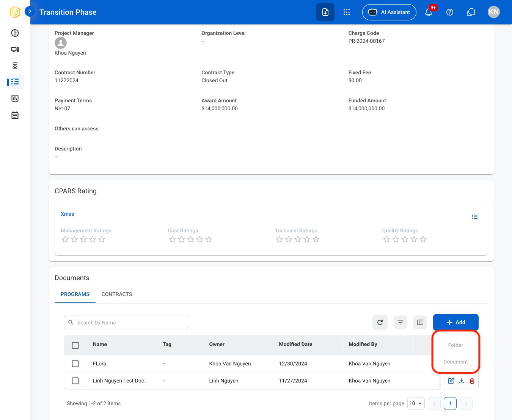Screen dimensions: 512x420
Task: Switch to the CONTRACTS tab
Action: coord(117,294)
